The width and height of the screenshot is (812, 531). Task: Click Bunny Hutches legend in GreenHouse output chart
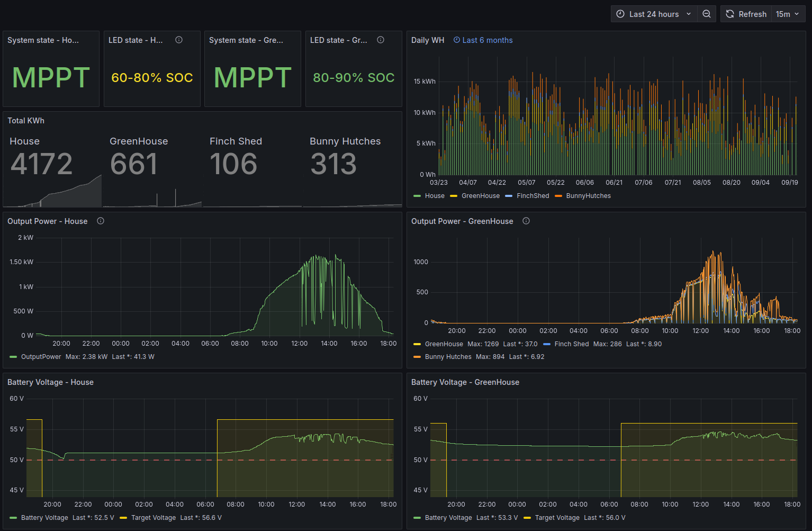coord(448,357)
